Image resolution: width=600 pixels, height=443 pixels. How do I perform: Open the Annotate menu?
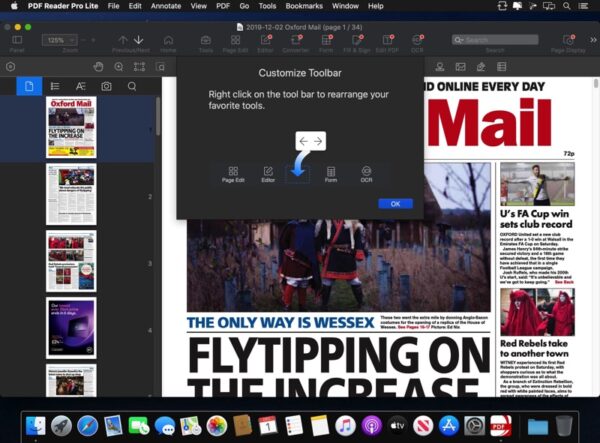[x=166, y=6]
